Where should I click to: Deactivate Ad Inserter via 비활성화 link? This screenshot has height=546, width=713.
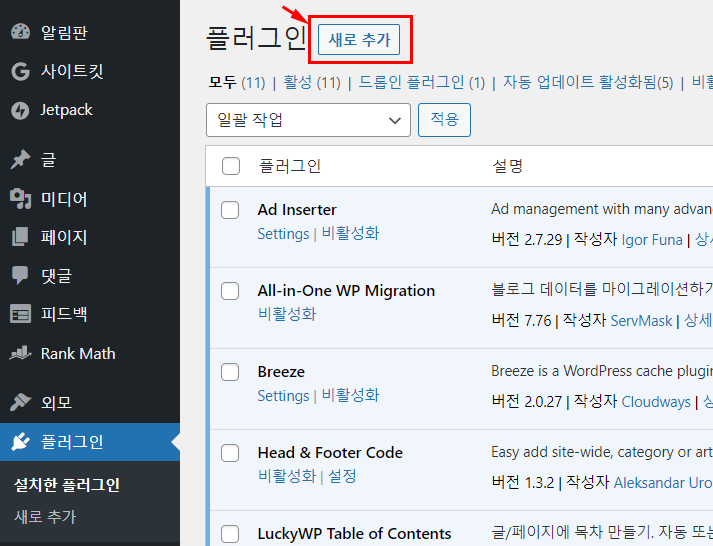350,233
